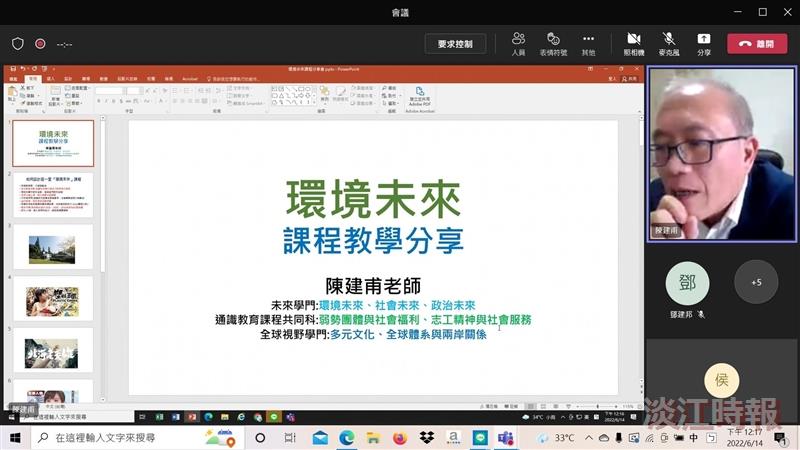Toggle the camera (照相機) on
The image size is (800, 450).
(634, 44)
